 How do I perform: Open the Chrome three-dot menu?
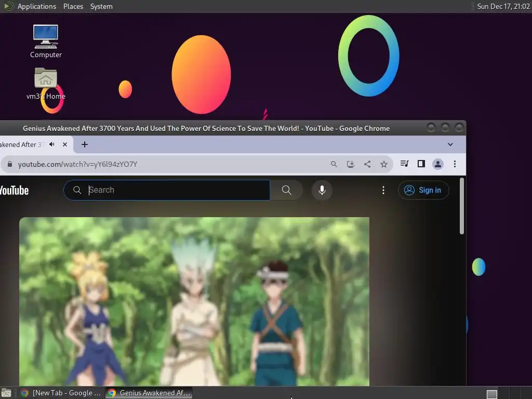(x=455, y=164)
